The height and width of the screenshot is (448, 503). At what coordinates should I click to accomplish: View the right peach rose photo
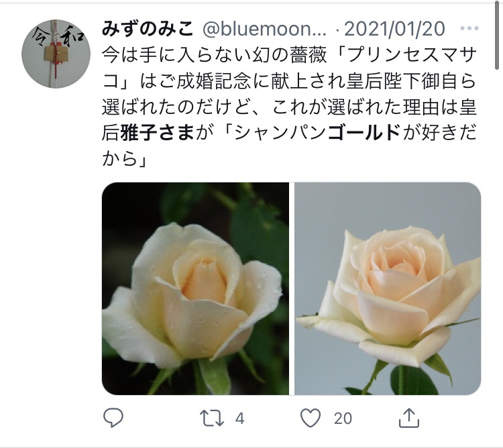pyautogui.click(x=388, y=288)
